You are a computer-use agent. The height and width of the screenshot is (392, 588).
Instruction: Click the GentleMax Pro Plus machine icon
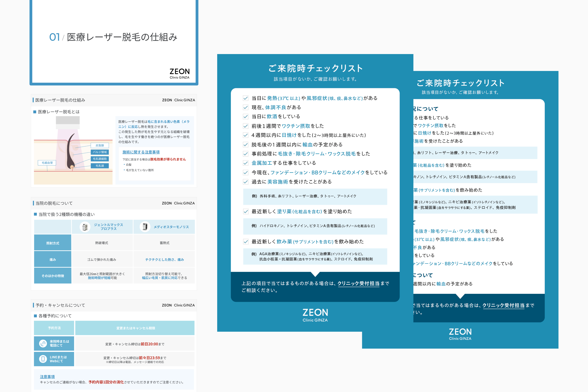(x=85, y=227)
